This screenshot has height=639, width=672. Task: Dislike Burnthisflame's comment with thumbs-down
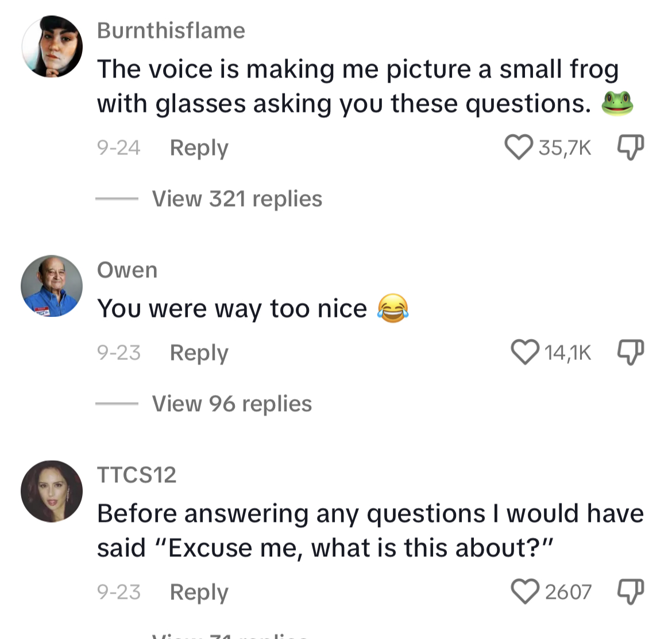click(631, 148)
